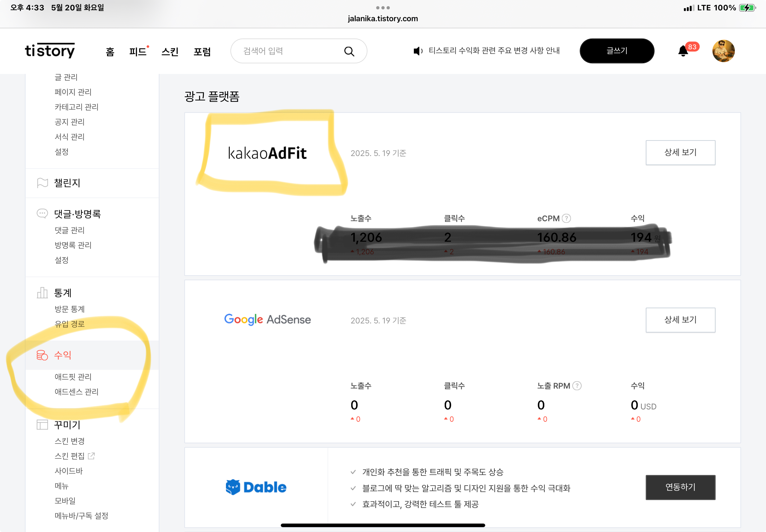
Task: Open 사이드바 in sidebar
Action: [x=68, y=471]
